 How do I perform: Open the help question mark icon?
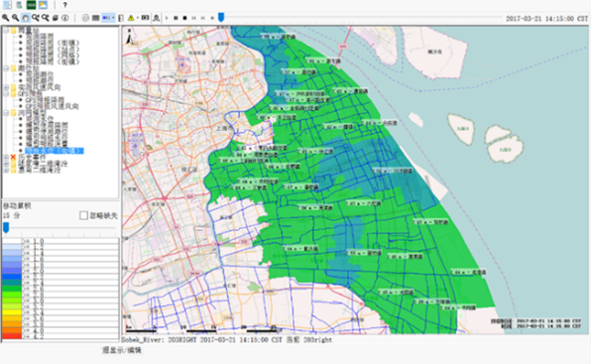[65, 5]
